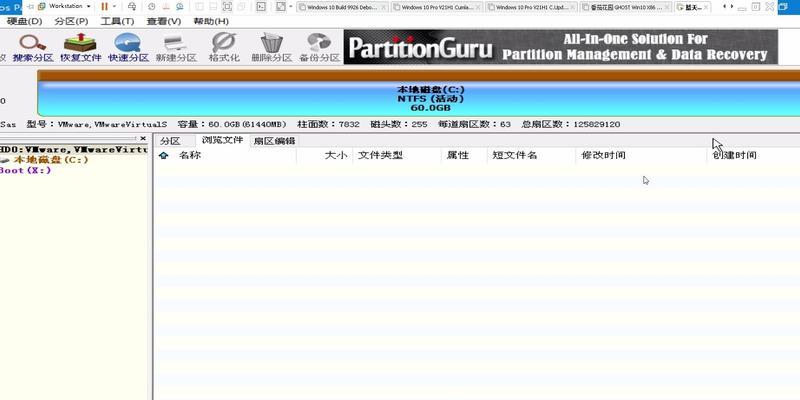The height and width of the screenshot is (400, 800).
Task: Enter VMware full screen mode icon
Action: click(228, 7)
